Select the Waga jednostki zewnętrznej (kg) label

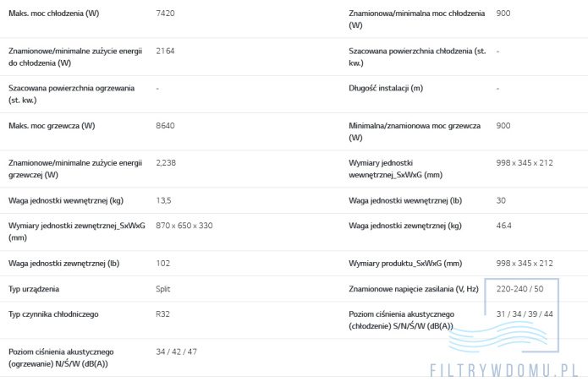[405, 226]
